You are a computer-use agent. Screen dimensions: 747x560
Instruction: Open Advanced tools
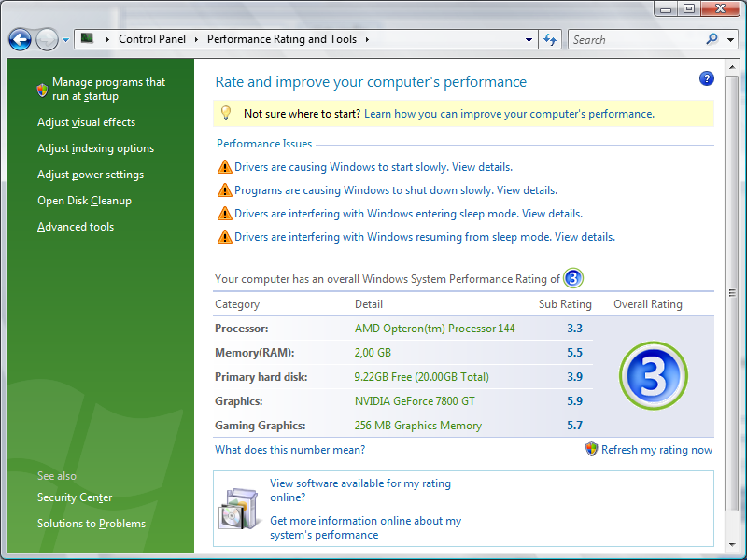point(76,227)
